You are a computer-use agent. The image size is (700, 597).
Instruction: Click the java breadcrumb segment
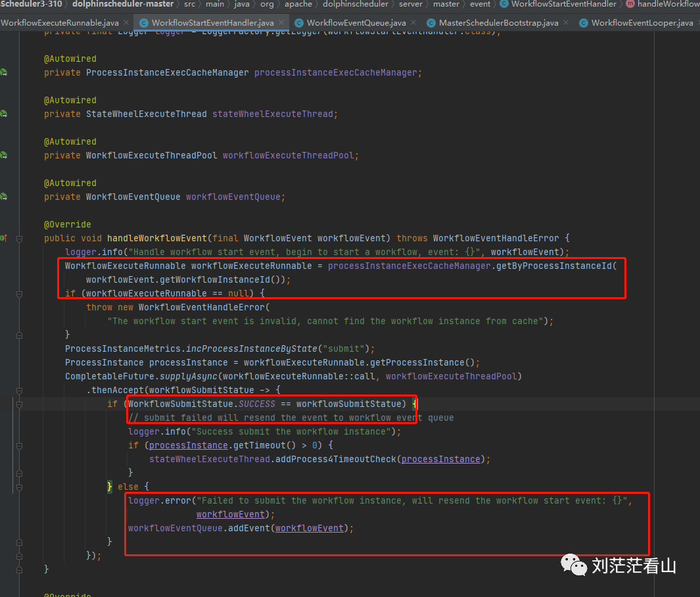click(242, 4)
